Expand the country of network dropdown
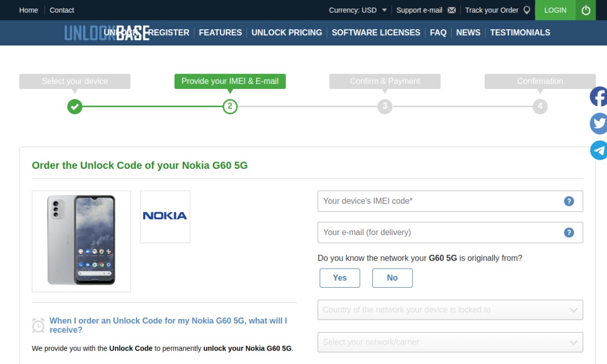This screenshot has width=607, height=364. pos(450,310)
